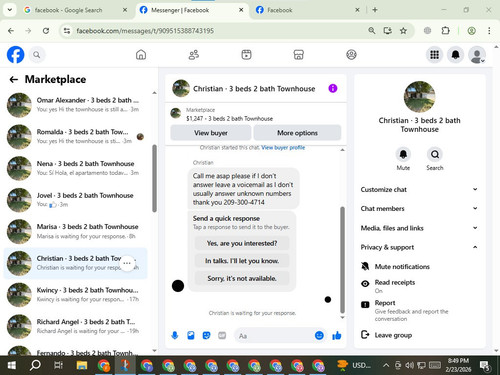Image resolution: width=500 pixels, height=375 pixels.
Task: Switch to the facebook - Google Search tab
Action: click(75, 10)
